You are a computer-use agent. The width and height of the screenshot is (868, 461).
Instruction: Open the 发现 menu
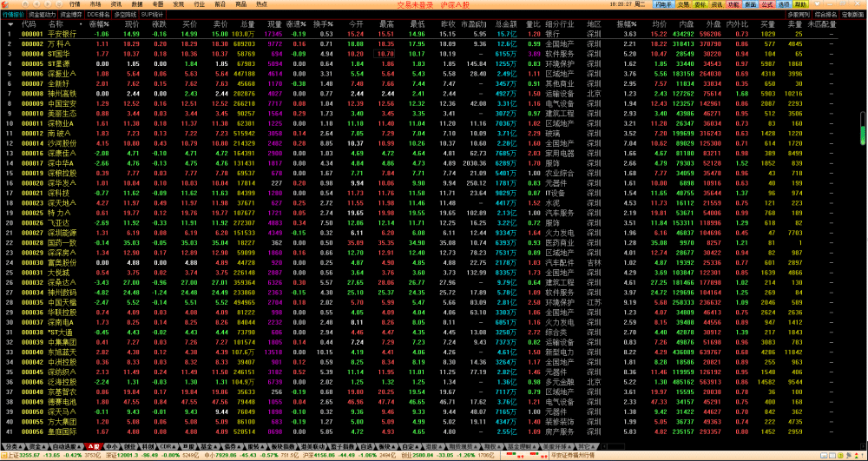(x=178, y=3)
